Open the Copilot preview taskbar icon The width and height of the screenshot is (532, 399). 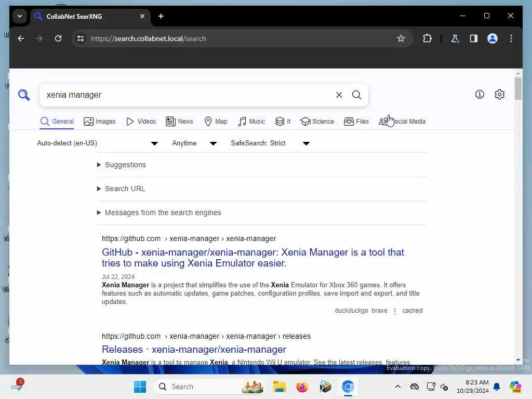pos(515,387)
